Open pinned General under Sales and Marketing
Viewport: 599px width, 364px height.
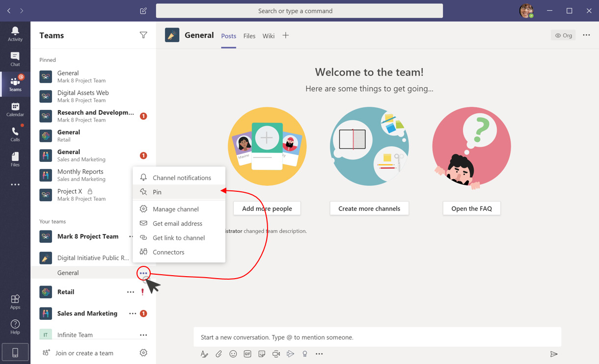tap(93, 156)
